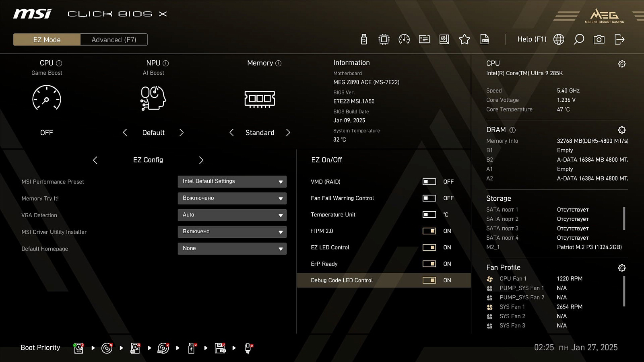
Task: Toggle Temperature Unit switch
Action: [429, 215]
